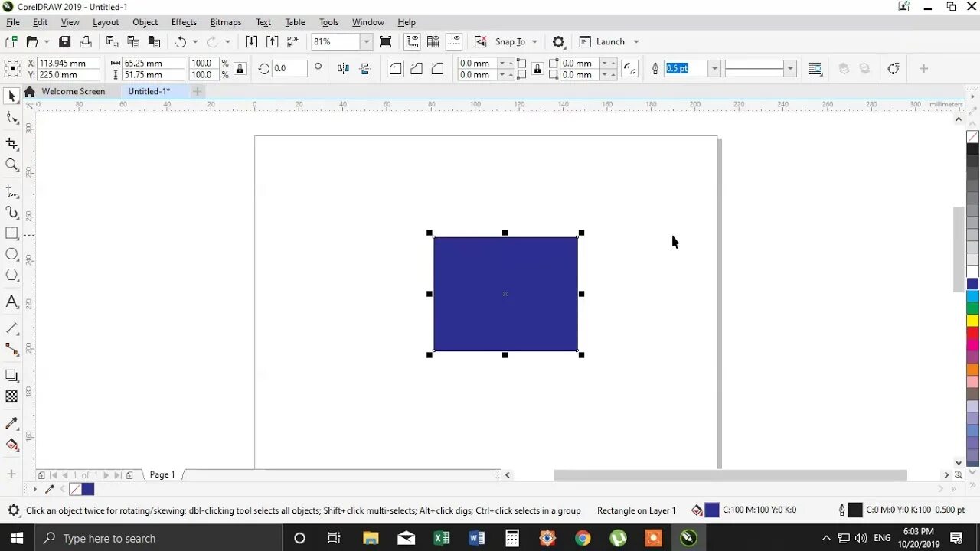Click the Import icon
Screen dimensions: 980x551
coord(251,42)
